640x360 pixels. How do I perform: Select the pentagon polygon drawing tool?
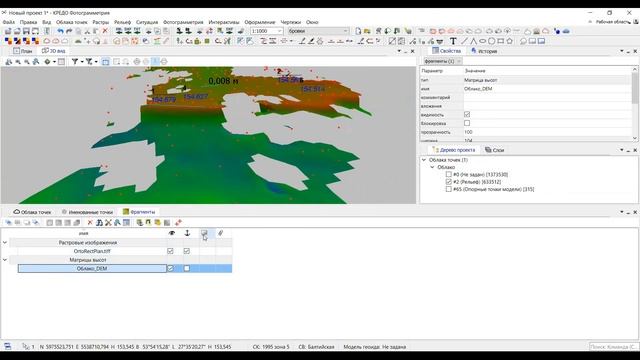click(509, 41)
